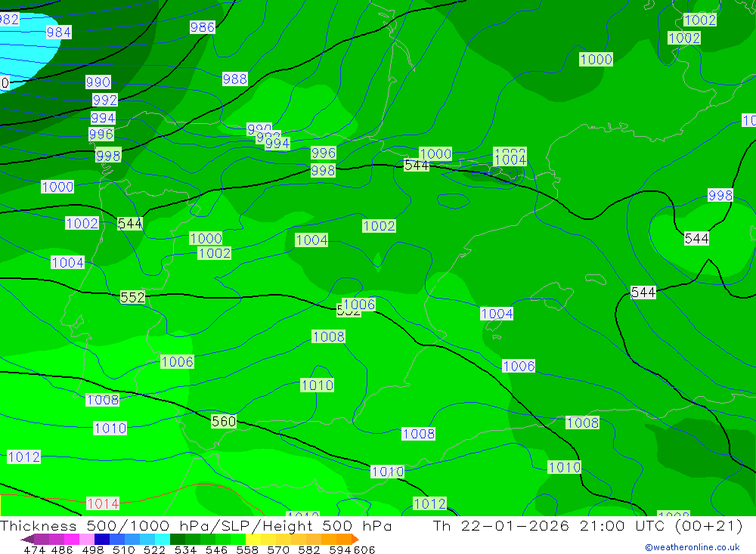Select the legend value 570
This screenshot has height=554, width=756.
point(278,549)
